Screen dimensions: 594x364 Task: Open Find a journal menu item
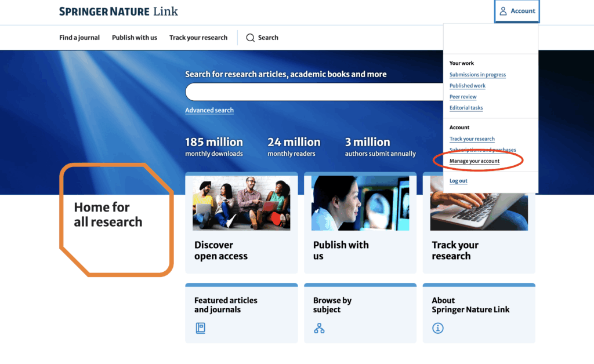tap(79, 38)
